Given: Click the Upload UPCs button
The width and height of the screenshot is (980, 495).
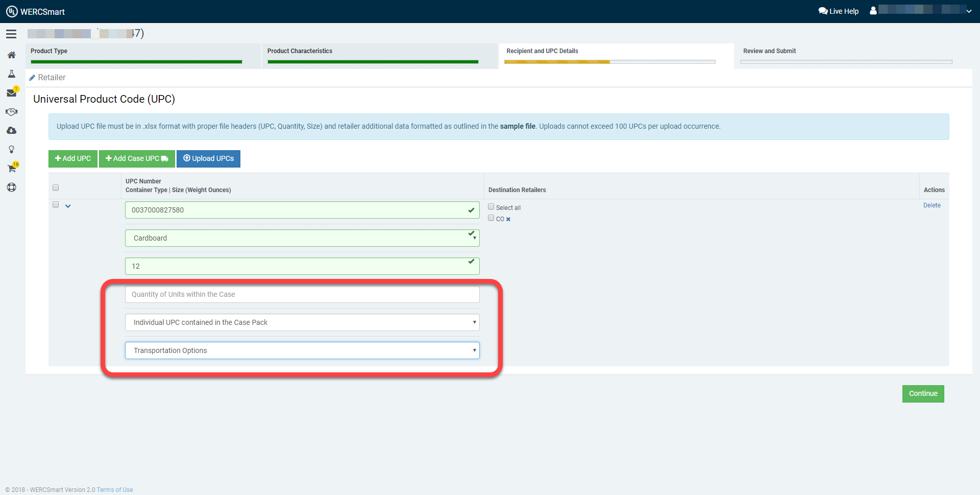Looking at the screenshot, I should [208, 158].
